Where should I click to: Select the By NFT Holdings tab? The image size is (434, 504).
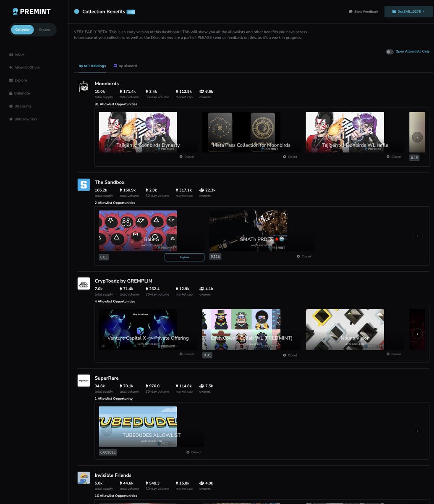[92, 66]
